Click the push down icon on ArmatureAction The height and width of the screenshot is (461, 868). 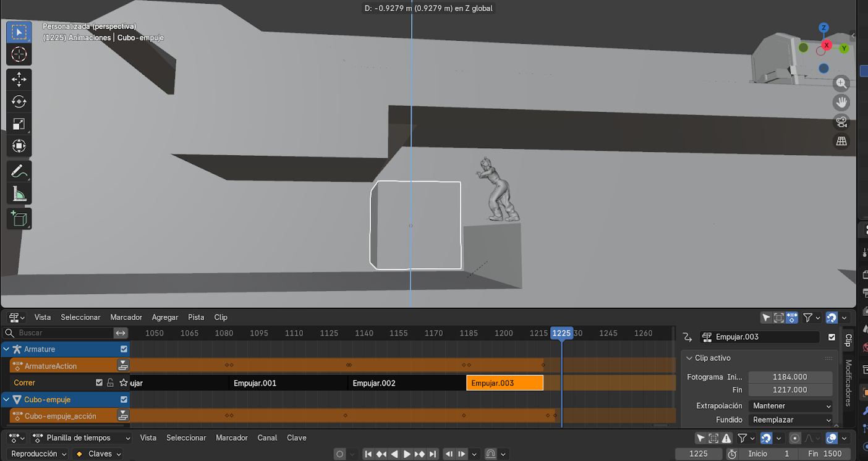(124, 366)
